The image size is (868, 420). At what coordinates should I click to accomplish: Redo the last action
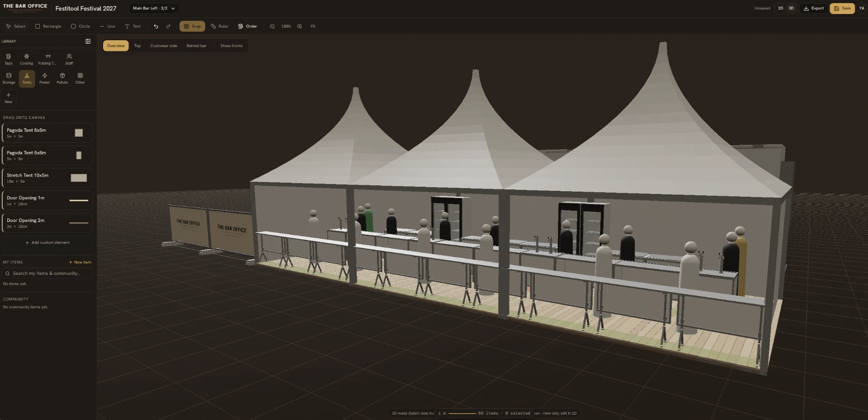(168, 26)
